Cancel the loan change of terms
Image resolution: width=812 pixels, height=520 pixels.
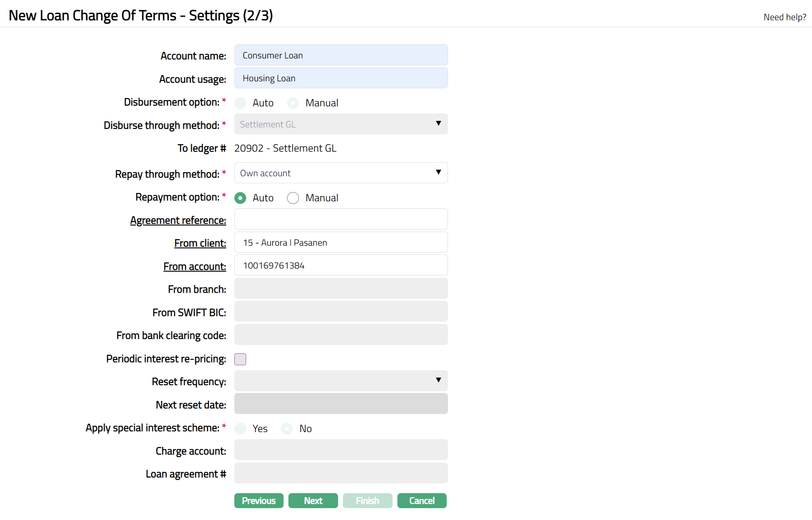(x=422, y=501)
